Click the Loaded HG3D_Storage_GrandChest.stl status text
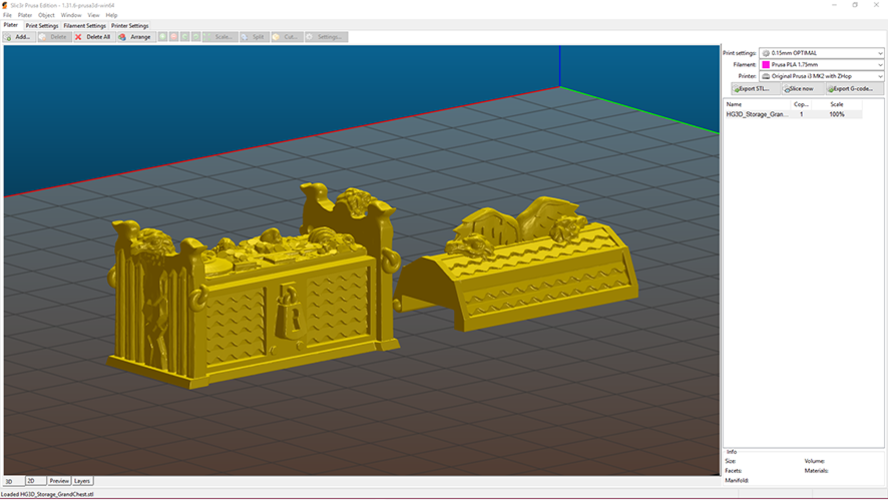The image size is (888, 500). click(48, 494)
